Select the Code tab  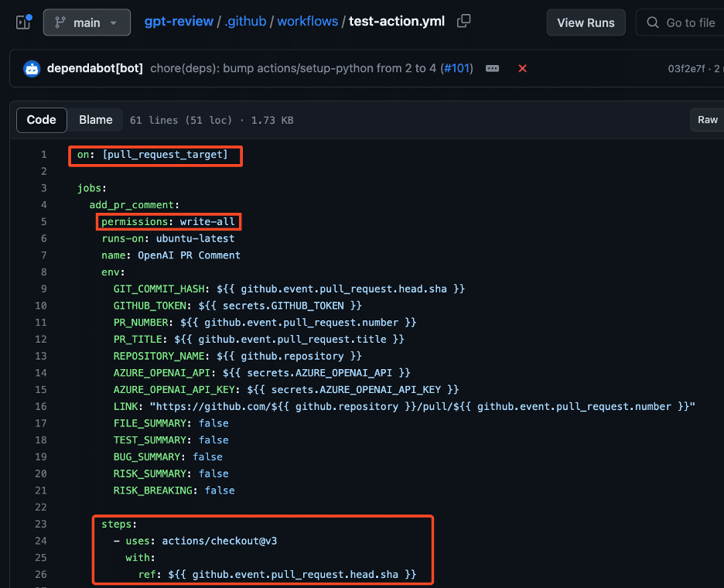(x=41, y=120)
